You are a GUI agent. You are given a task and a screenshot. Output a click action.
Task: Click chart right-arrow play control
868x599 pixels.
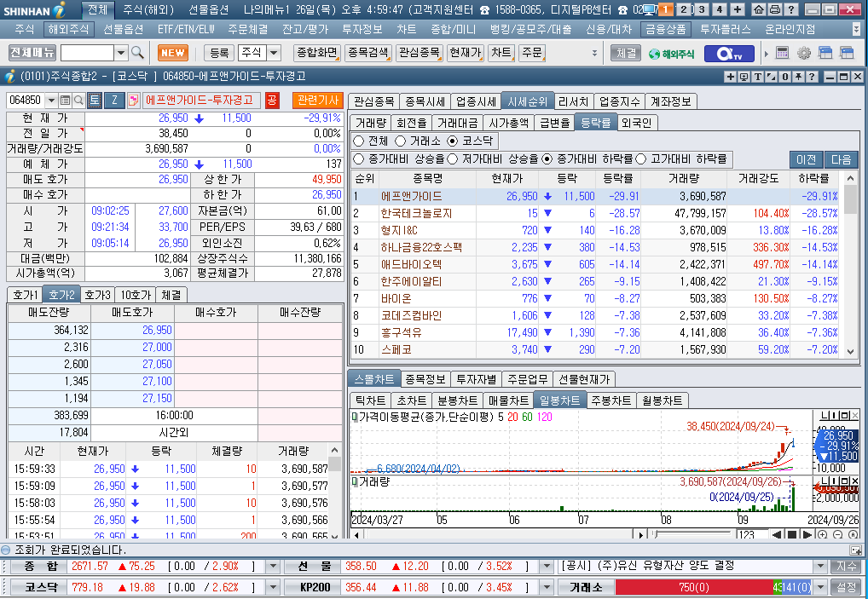click(x=807, y=535)
